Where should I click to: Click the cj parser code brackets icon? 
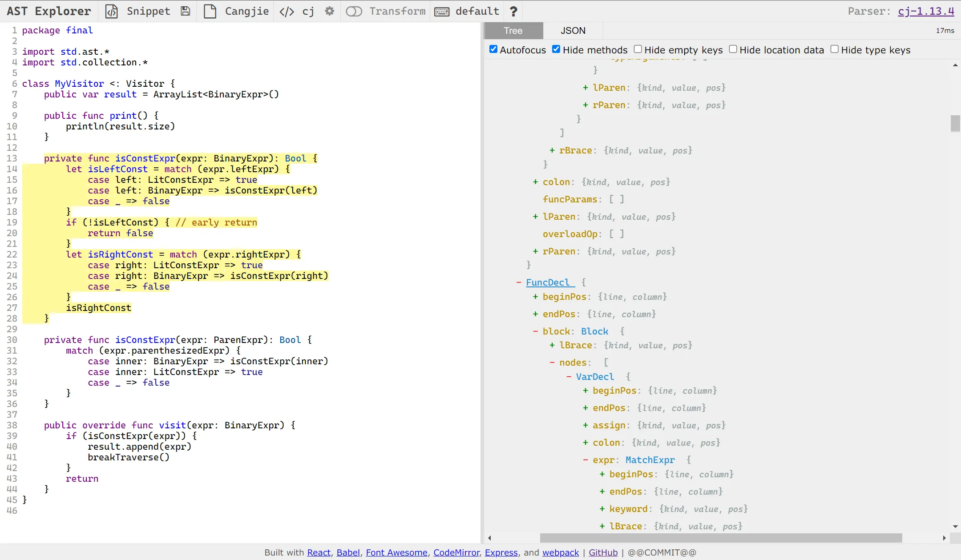point(287,11)
